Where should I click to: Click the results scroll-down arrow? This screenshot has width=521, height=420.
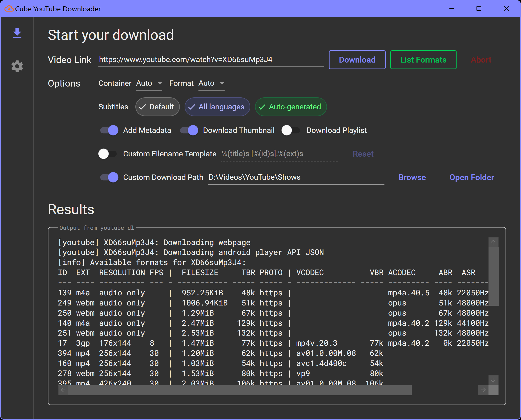pos(493,380)
